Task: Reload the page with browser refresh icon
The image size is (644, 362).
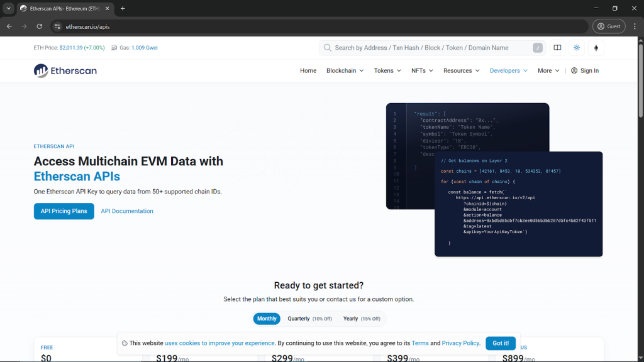Action: (40, 26)
